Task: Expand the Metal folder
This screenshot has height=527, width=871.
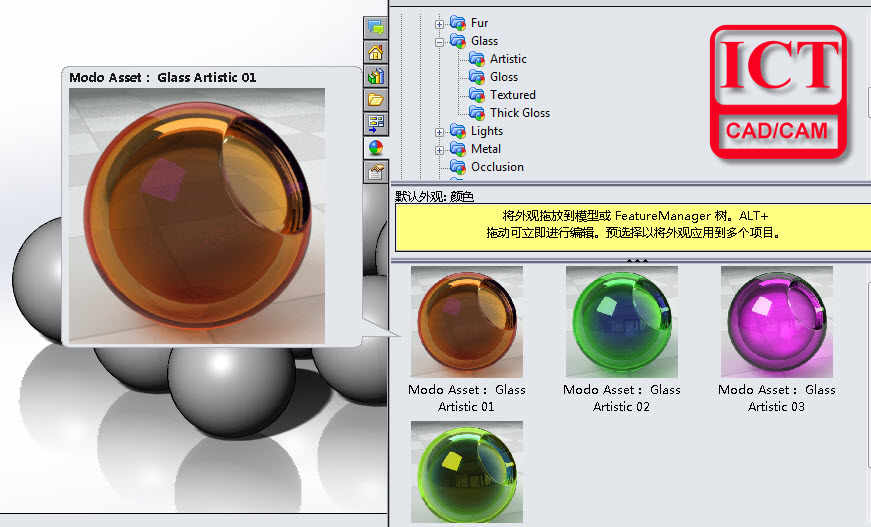Action: point(439,150)
